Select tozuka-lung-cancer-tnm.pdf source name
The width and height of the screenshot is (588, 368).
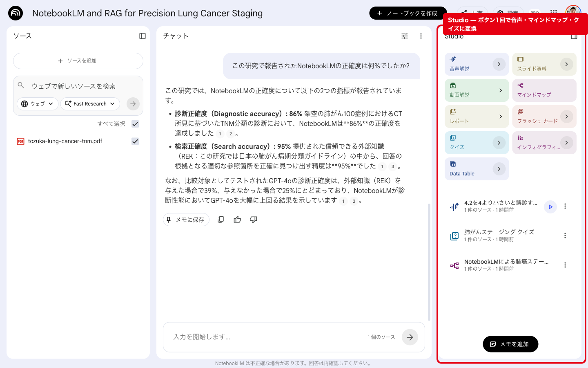coord(65,141)
